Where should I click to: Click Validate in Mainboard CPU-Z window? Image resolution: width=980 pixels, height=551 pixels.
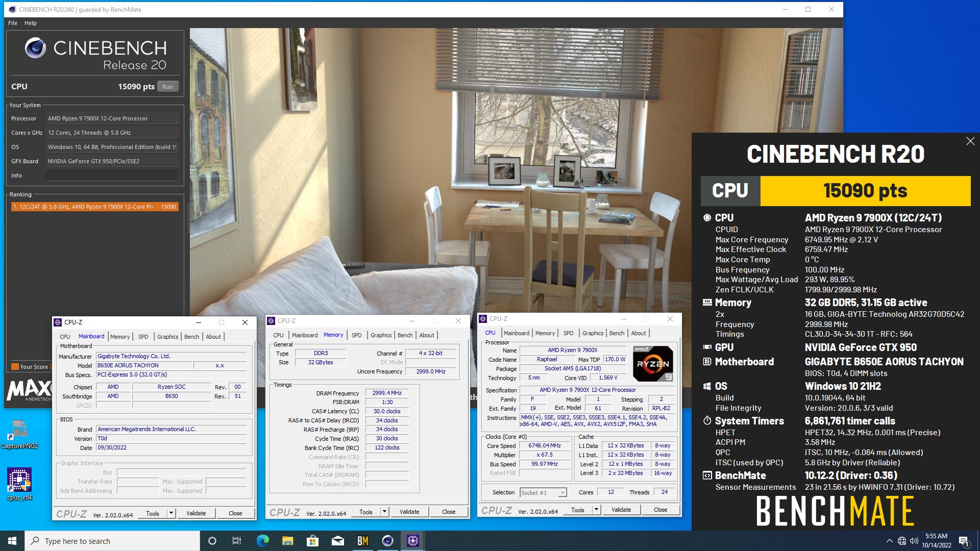196,514
